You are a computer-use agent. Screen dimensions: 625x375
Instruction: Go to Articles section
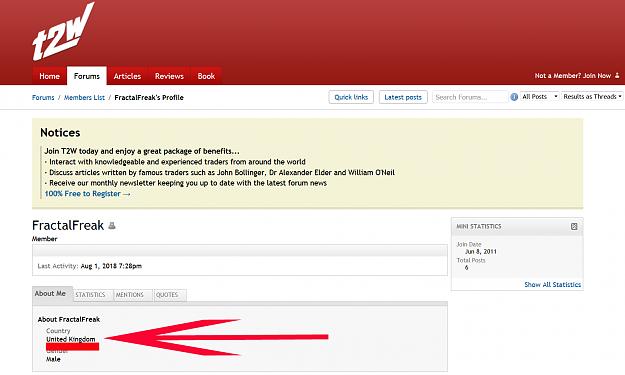127,76
